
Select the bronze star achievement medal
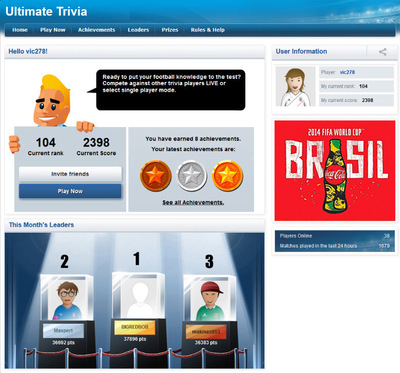156,176
